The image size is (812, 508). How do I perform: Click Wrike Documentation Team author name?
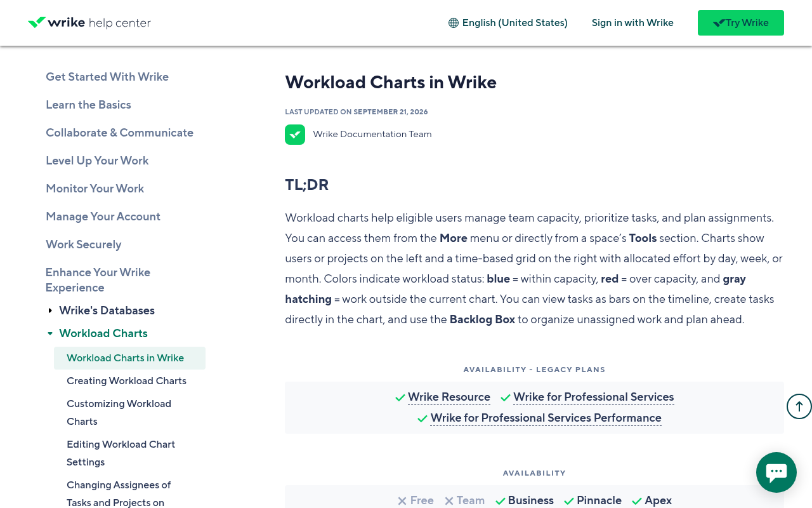click(x=372, y=135)
